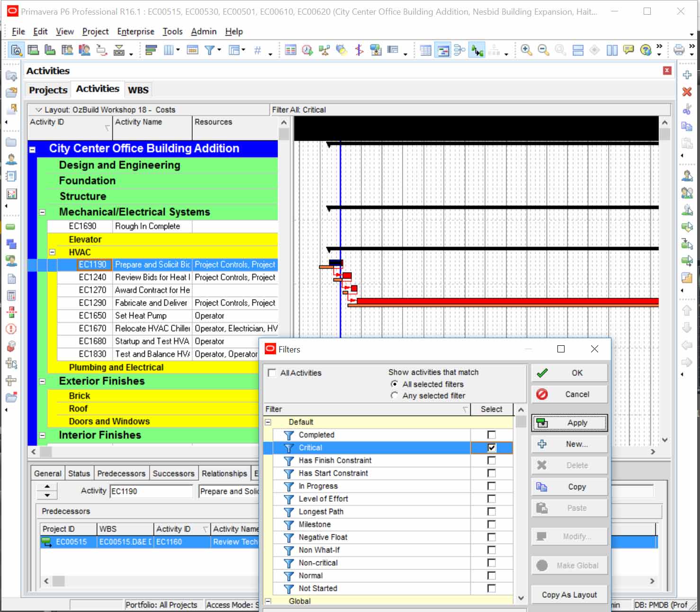Uncheck the Critical filter checkbox
Viewport: 700px width, 612px height.
(492, 448)
